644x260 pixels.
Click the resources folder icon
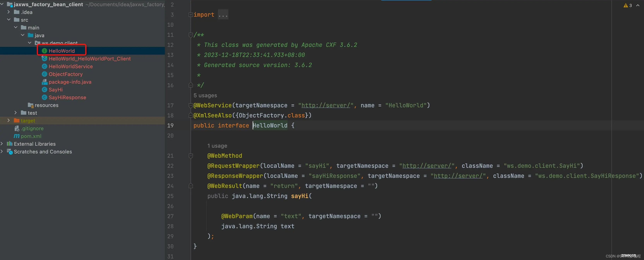pyautogui.click(x=31, y=105)
